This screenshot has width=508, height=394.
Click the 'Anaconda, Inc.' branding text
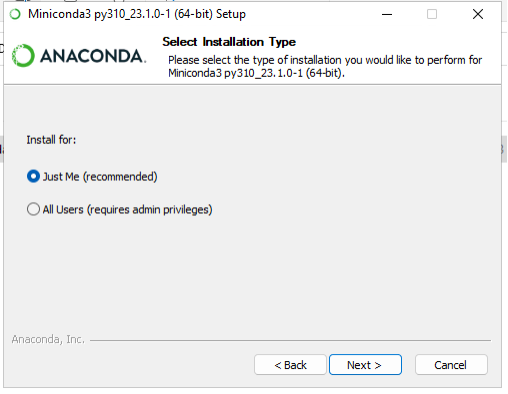tap(48, 339)
